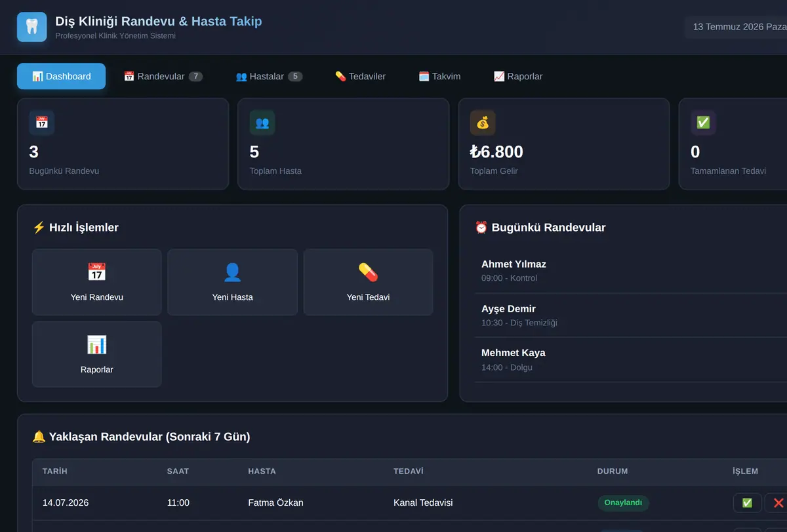
Task: Click the people icon on Toplam Hasta card
Action: click(262, 123)
